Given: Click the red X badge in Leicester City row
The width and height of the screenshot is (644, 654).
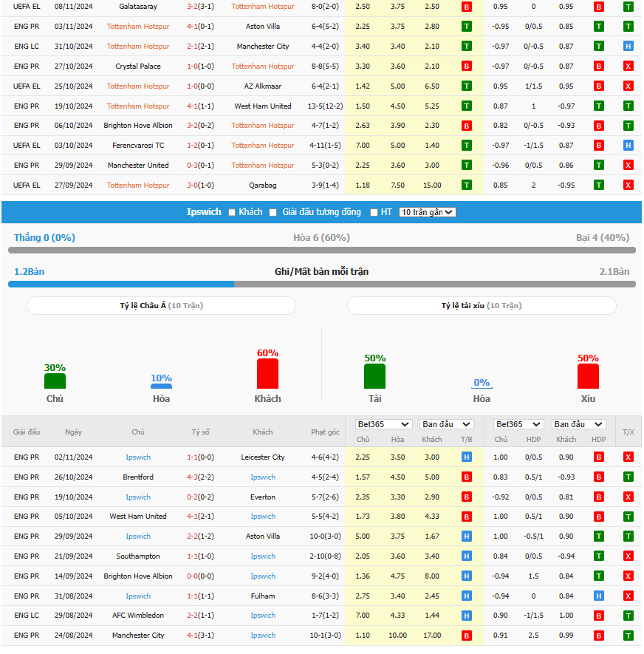Looking at the screenshot, I should click(x=628, y=457).
